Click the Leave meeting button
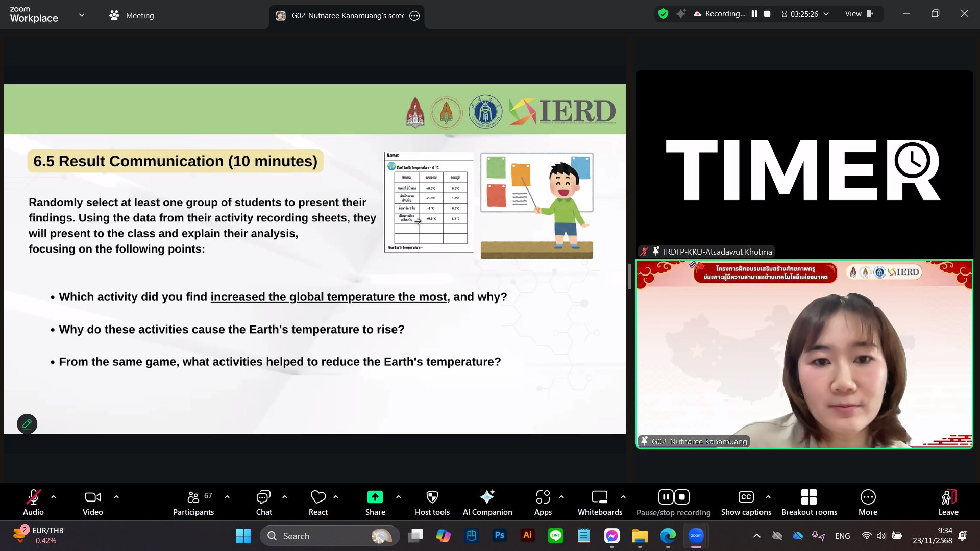The image size is (980, 551). click(948, 503)
